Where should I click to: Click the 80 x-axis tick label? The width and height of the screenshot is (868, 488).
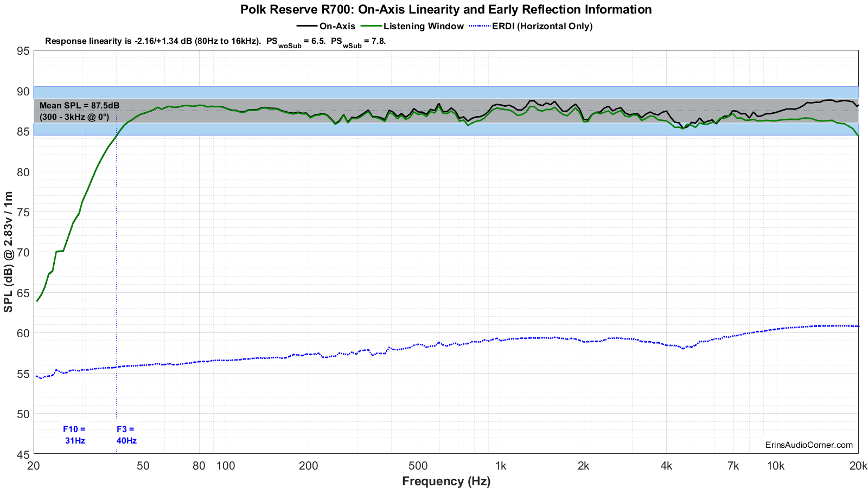199,466
